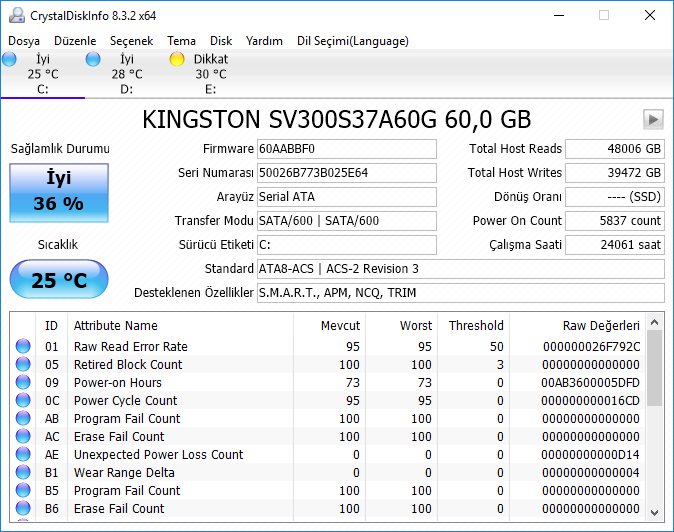The width and height of the screenshot is (674, 532).
Task: Click the Total Host Writes value 39472 GB
Action: click(615, 173)
